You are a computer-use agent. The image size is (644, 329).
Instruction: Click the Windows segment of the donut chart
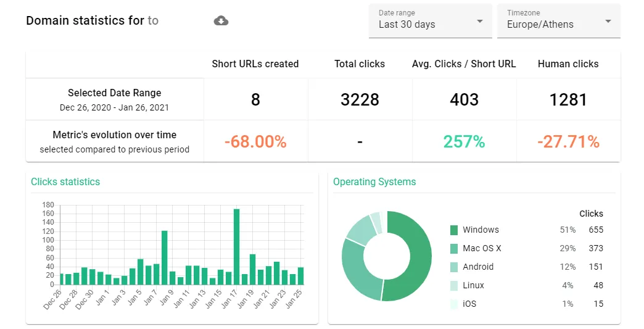(x=420, y=256)
